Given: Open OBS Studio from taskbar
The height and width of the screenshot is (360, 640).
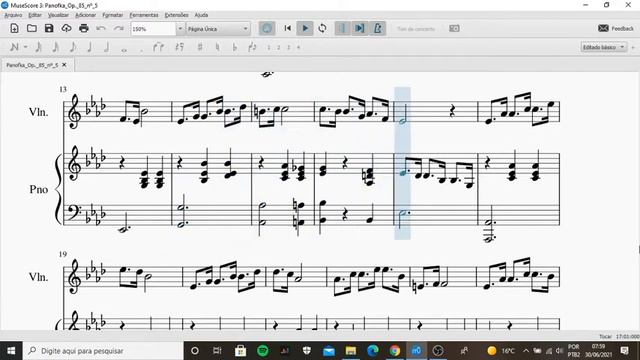Looking at the screenshot, I should coord(438,351).
